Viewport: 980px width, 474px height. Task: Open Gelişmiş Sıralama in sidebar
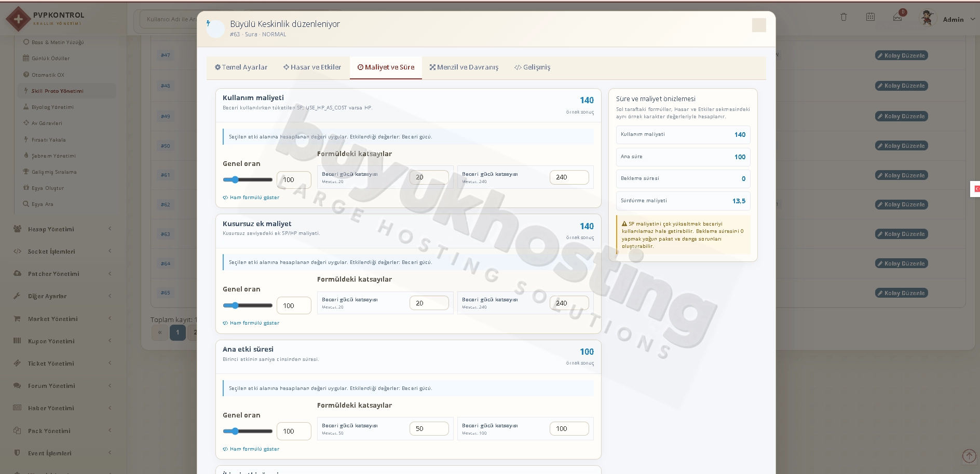[54, 172]
